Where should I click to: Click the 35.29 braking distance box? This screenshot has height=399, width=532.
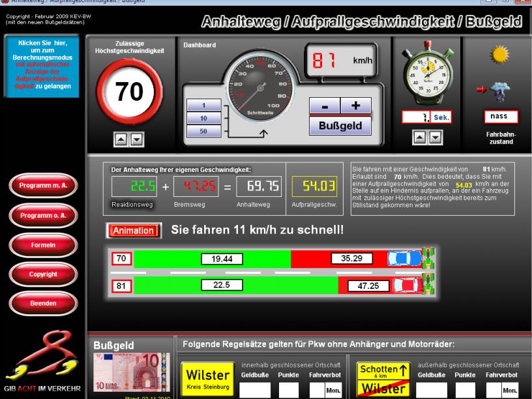click(352, 259)
